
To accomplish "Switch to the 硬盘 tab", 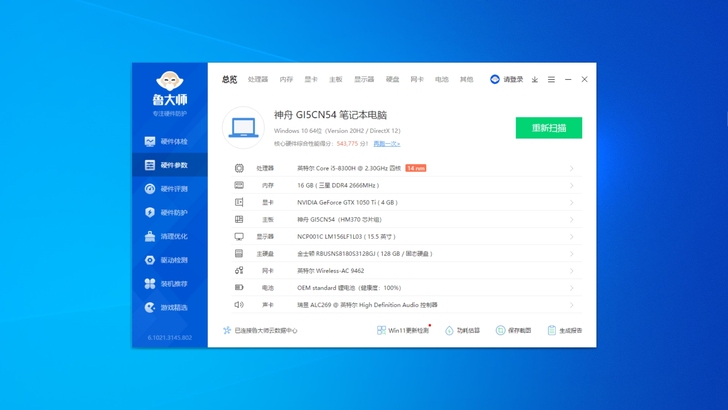I will pyautogui.click(x=392, y=79).
